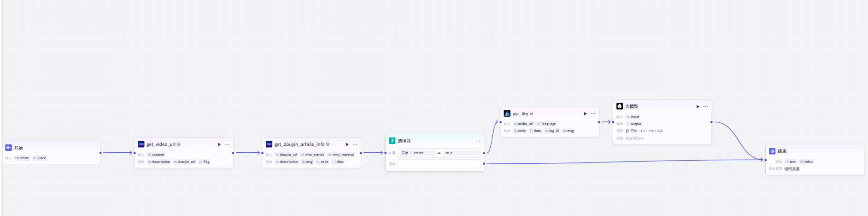
Task: Run the get_video_url node with play button
Action: 219,144
